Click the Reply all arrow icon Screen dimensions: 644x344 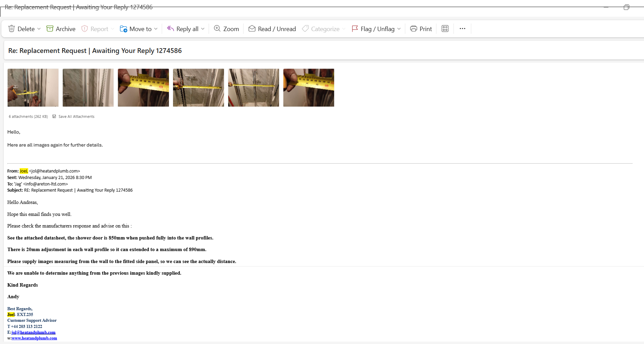coord(170,29)
